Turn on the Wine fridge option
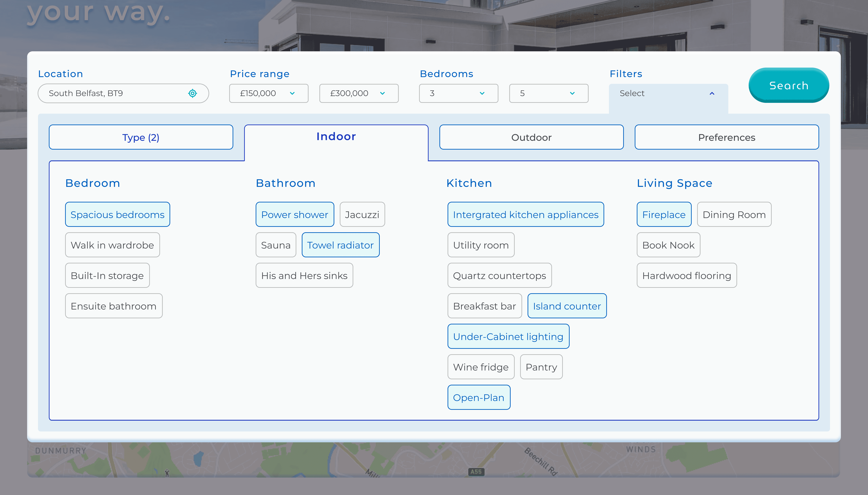Viewport: 868px width, 495px height. tap(481, 367)
